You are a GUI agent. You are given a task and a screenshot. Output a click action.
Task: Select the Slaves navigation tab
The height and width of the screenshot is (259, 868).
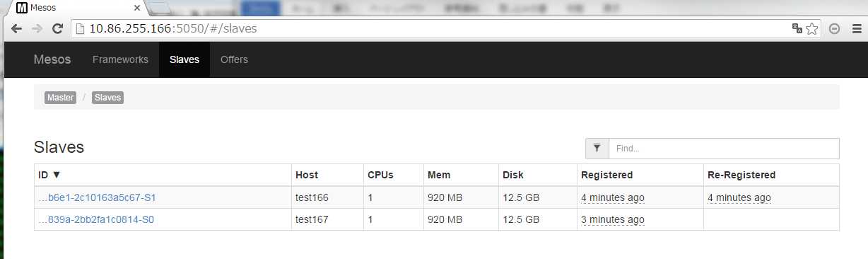point(184,59)
